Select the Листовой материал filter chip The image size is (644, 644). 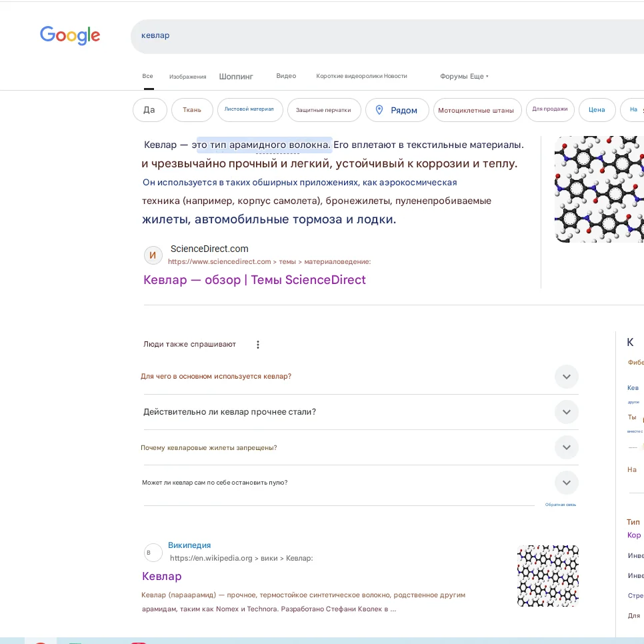(250, 109)
